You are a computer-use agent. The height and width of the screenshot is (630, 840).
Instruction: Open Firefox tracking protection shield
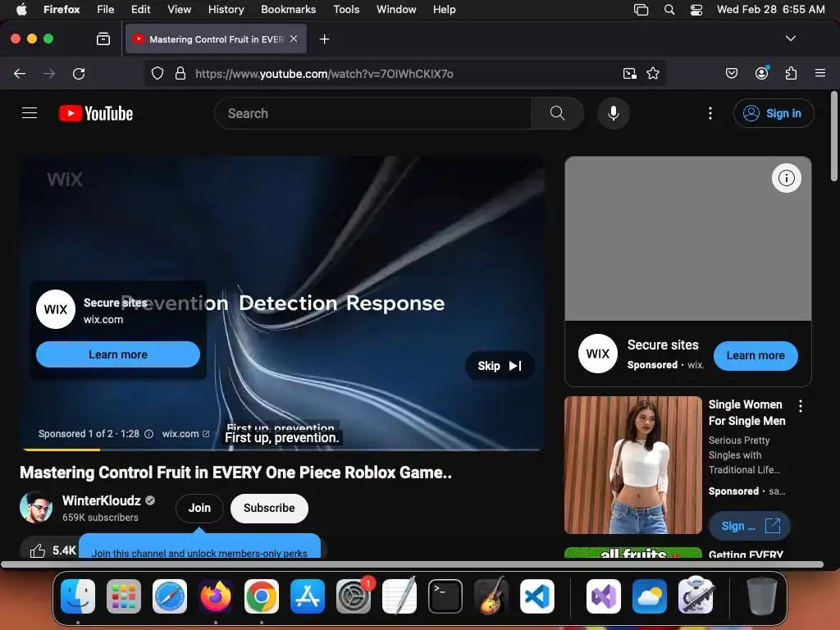157,73
